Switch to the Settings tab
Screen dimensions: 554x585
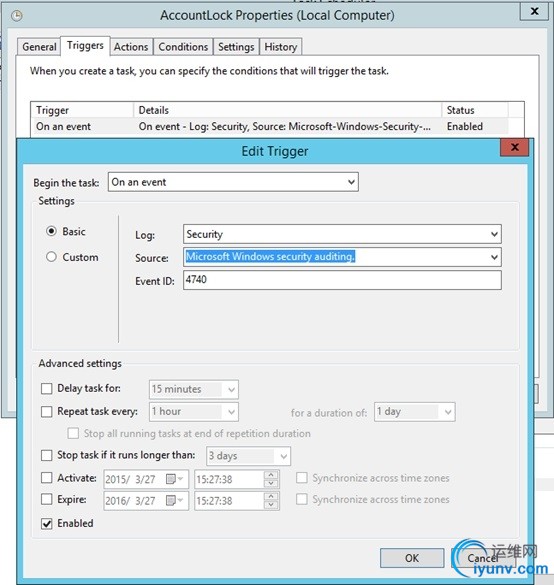tap(236, 47)
